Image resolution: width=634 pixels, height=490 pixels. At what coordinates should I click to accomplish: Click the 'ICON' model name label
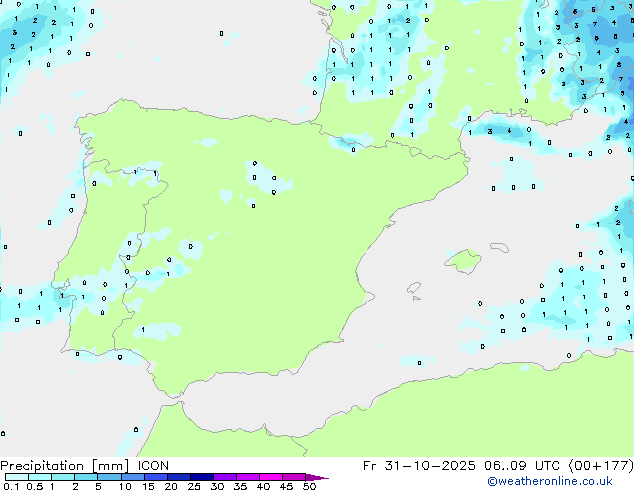coord(153,466)
